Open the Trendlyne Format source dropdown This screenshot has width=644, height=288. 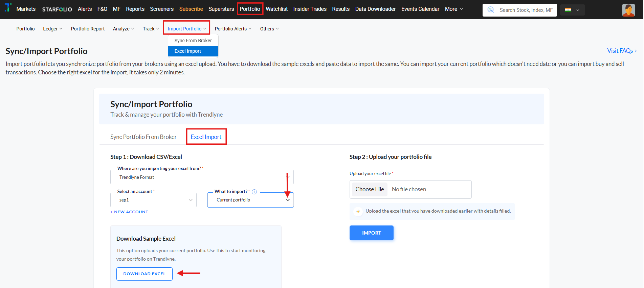tap(202, 177)
